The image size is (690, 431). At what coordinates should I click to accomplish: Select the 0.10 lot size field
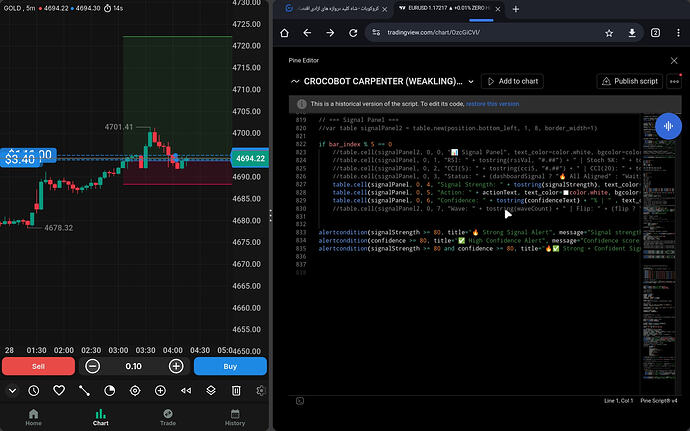pyautogui.click(x=134, y=366)
